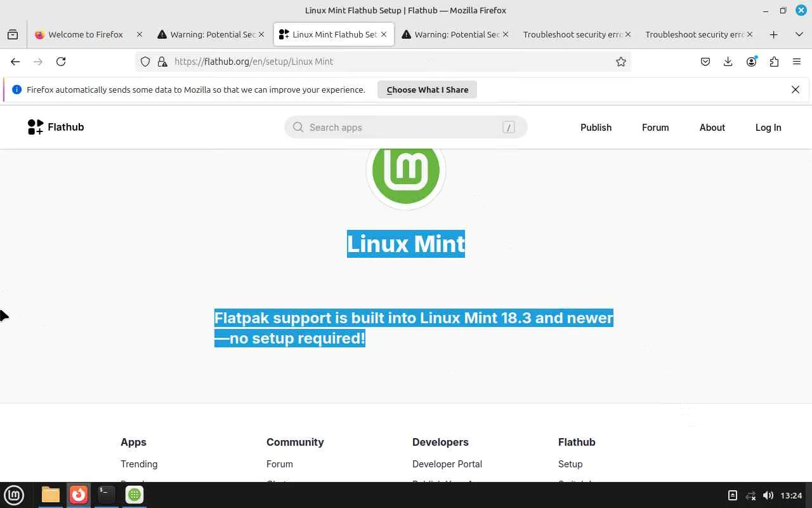This screenshot has height=508, width=812.
Task: Click the Choose What I Share button
Action: click(x=428, y=90)
